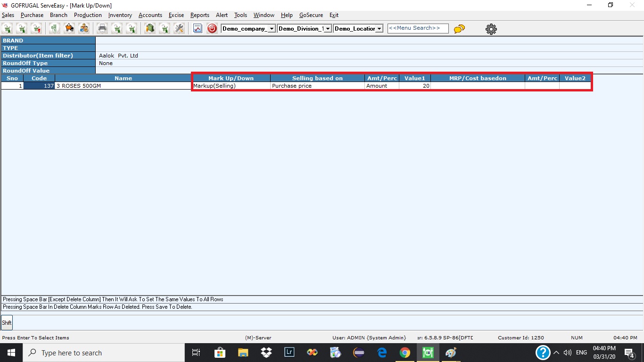Click the Markup(Selling) cell
This screenshot has width=644, height=362.
231,86
